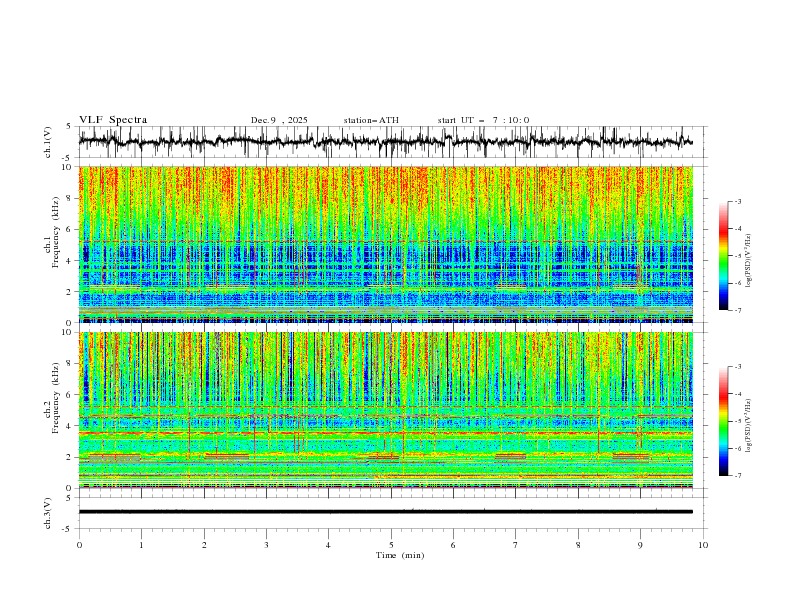Click the "-7" tick on ch.2 color bar
The image size is (792, 612).
coord(738,476)
